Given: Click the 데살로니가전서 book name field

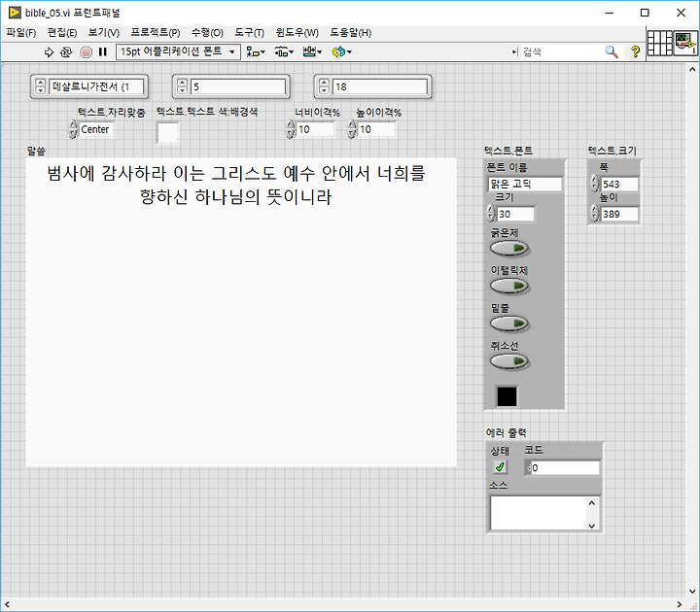Looking at the screenshot, I should point(96,86).
